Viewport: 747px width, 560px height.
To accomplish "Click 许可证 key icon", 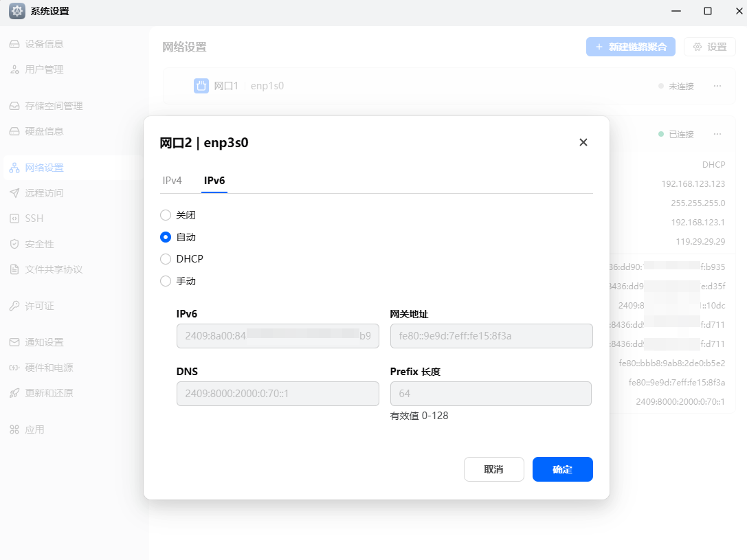I will [14, 306].
